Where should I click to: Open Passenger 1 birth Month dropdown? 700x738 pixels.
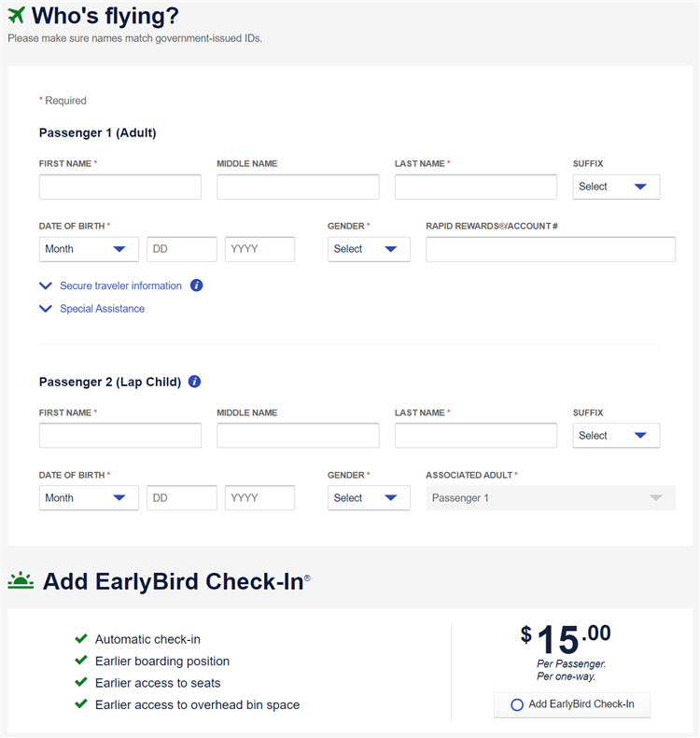click(x=89, y=249)
